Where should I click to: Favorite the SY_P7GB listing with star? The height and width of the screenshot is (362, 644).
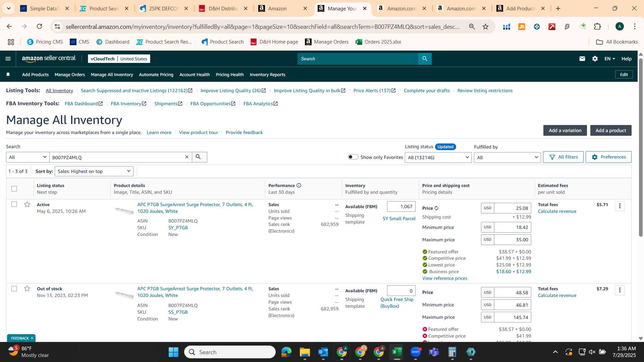tap(27, 204)
